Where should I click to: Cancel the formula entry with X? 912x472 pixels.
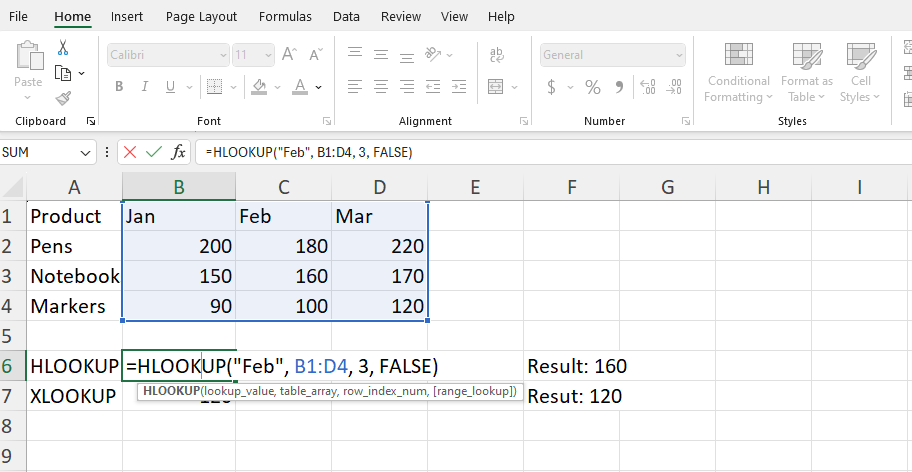(129, 152)
